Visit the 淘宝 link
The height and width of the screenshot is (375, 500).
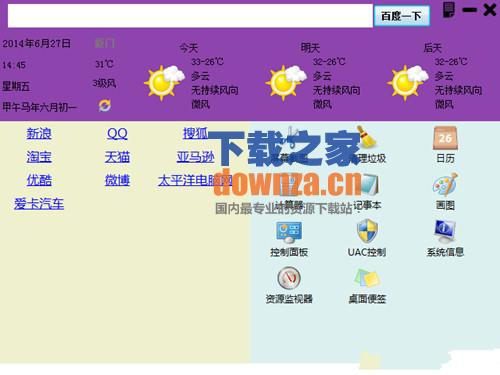[39, 157]
